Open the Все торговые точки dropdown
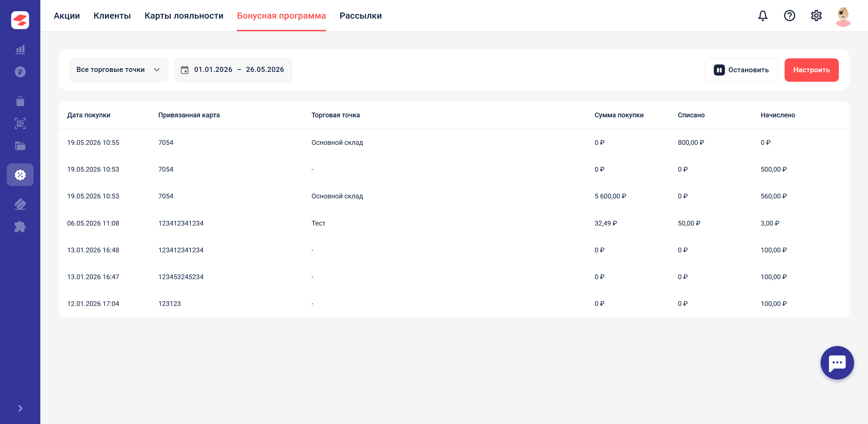This screenshot has height=424, width=868. coord(119,70)
